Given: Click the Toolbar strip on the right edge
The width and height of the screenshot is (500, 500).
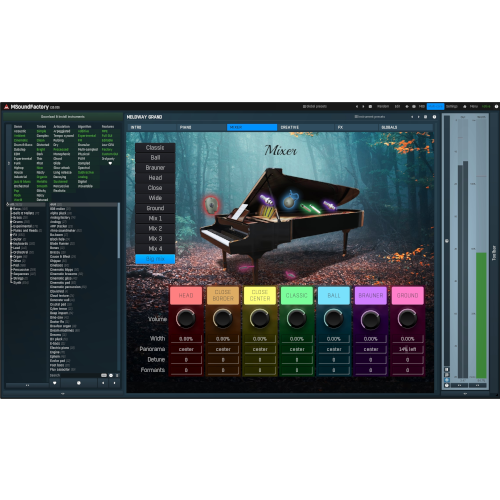Looking at the screenshot, I should click(x=494, y=253).
